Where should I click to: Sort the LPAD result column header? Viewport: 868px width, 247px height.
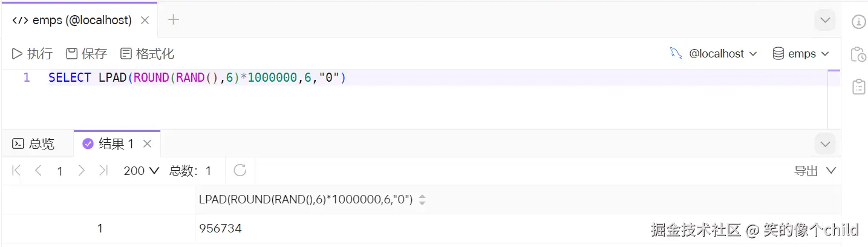click(422, 200)
